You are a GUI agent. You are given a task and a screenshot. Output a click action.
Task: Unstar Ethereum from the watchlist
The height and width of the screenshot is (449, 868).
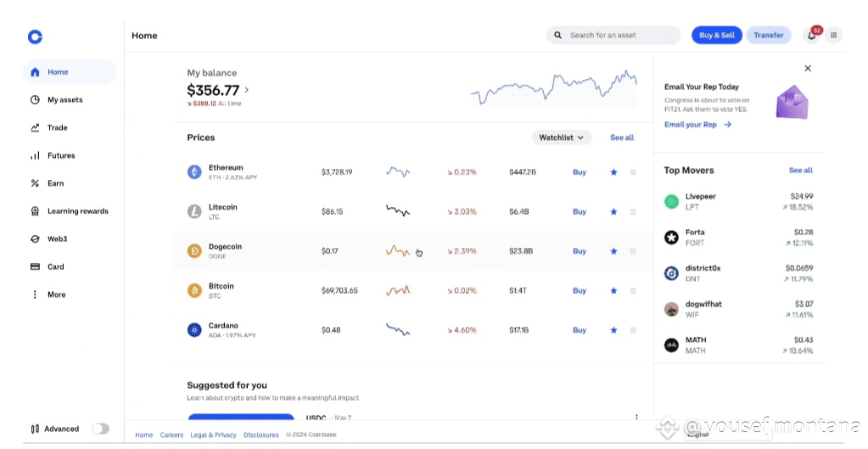[613, 172]
